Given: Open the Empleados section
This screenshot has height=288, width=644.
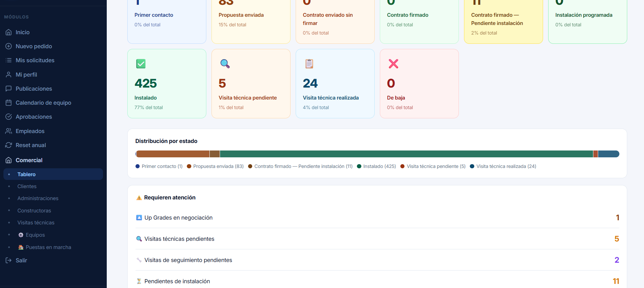Looking at the screenshot, I should point(53,131).
